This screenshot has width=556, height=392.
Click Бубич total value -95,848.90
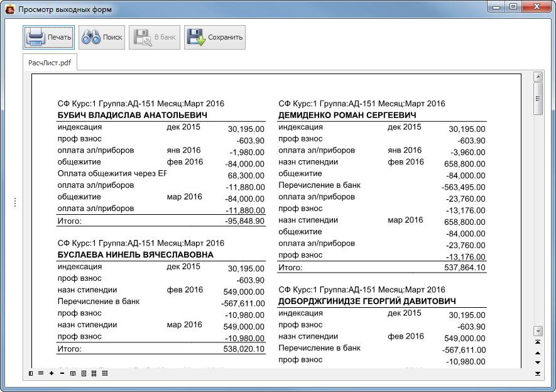click(244, 221)
